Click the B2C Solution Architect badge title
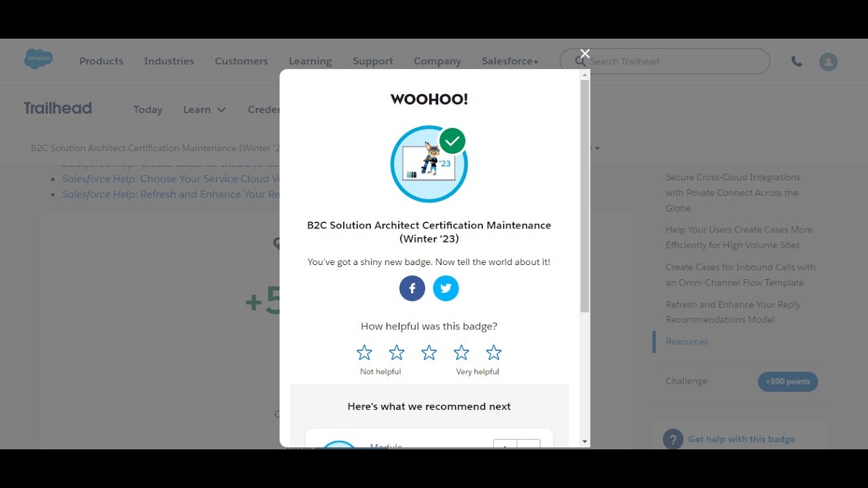Image resolution: width=868 pixels, height=488 pixels. 429,232
